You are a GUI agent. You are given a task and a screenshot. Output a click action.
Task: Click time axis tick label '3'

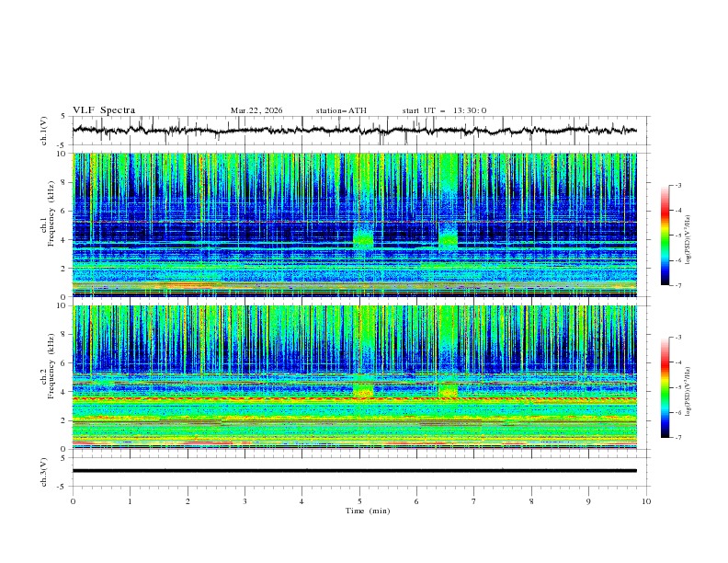click(x=245, y=501)
